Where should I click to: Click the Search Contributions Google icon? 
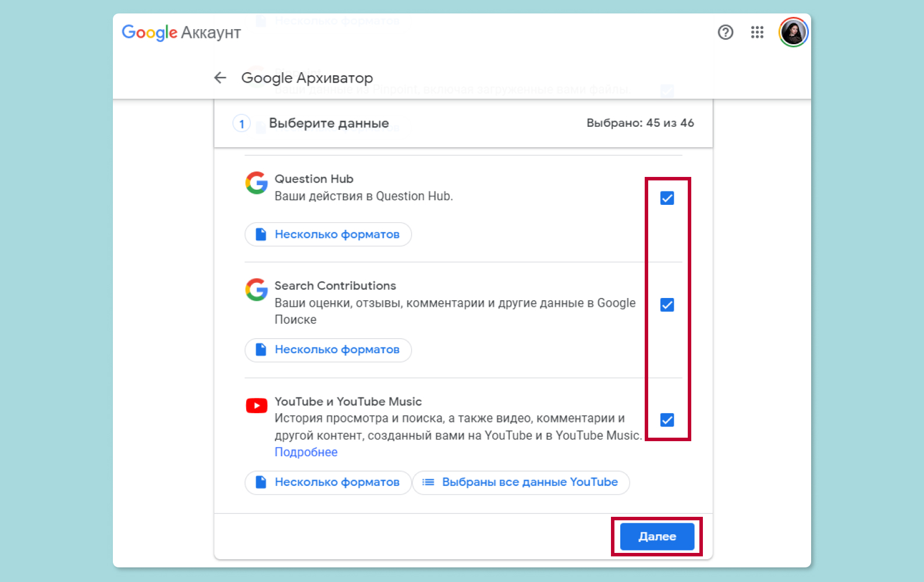257,289
